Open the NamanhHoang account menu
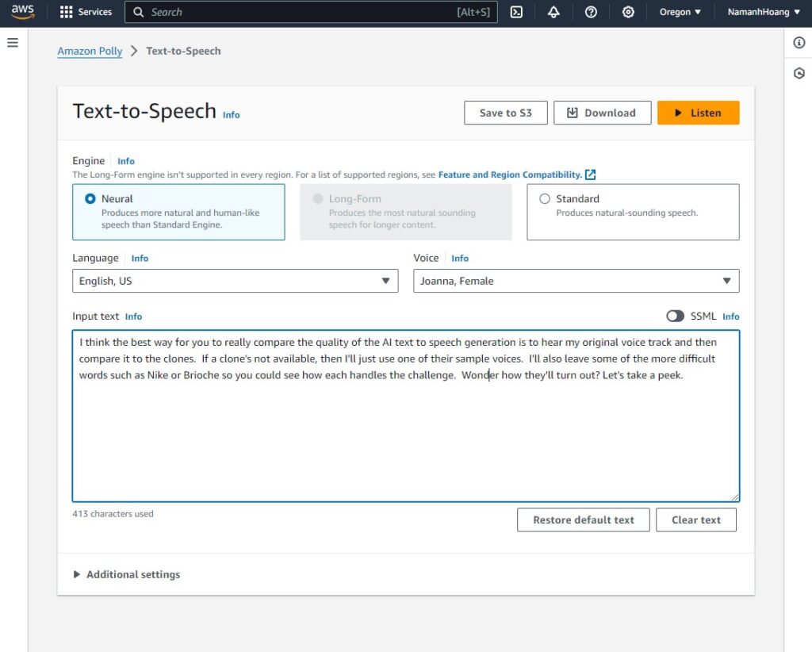Image resolution: width=812 pixels, height=652 pixels. click(x=764, y=12)
